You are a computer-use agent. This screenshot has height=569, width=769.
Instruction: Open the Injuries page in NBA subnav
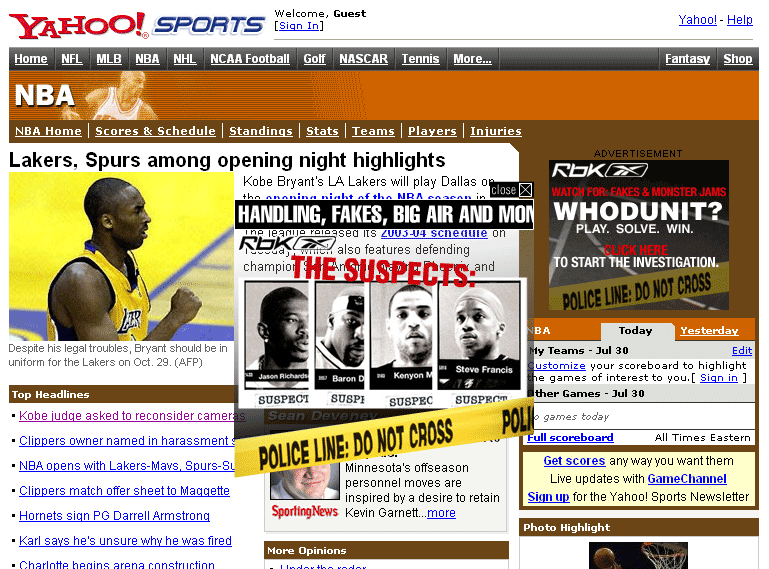[495, 131]
